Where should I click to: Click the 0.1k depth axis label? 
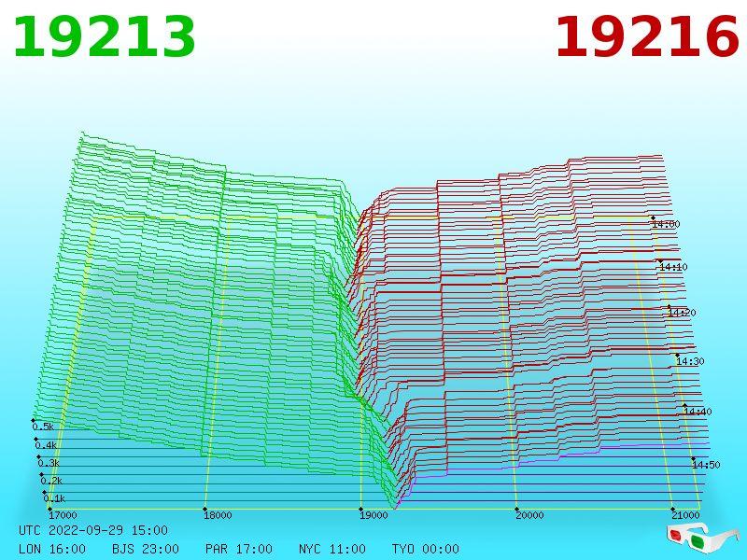point(54,498)
